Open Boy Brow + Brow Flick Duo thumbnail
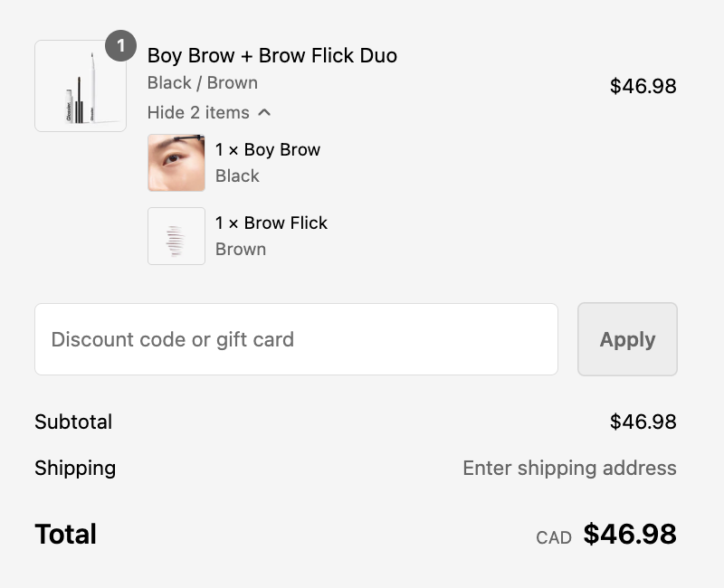The height and width of the screenshot is (588, 724). 81,87
